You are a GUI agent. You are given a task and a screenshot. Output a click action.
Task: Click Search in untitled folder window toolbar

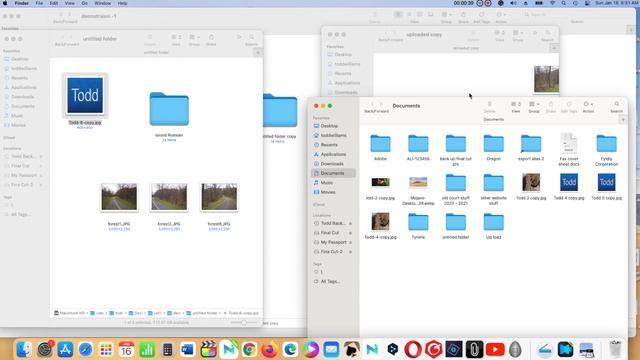pyautogui.click(x=251, y=37)
